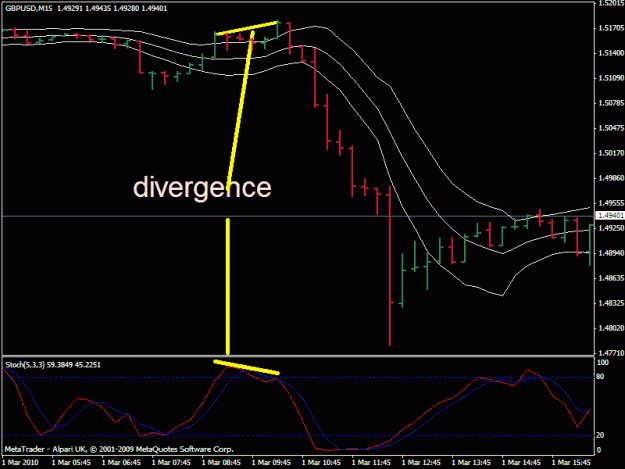The width and height of the screenshot is (625, 469).
Task: Click the 1 Mar 10:45 time label
Action: 321,463
